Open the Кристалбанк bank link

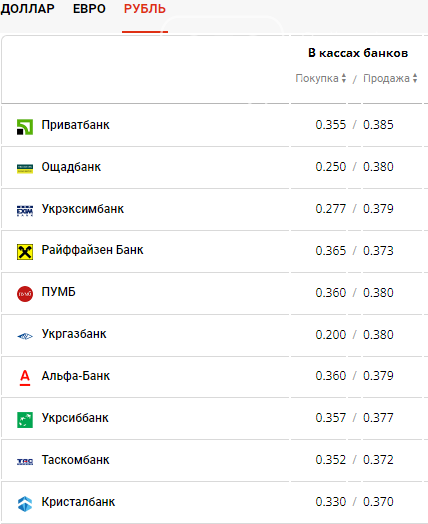[x=78, y=502]
